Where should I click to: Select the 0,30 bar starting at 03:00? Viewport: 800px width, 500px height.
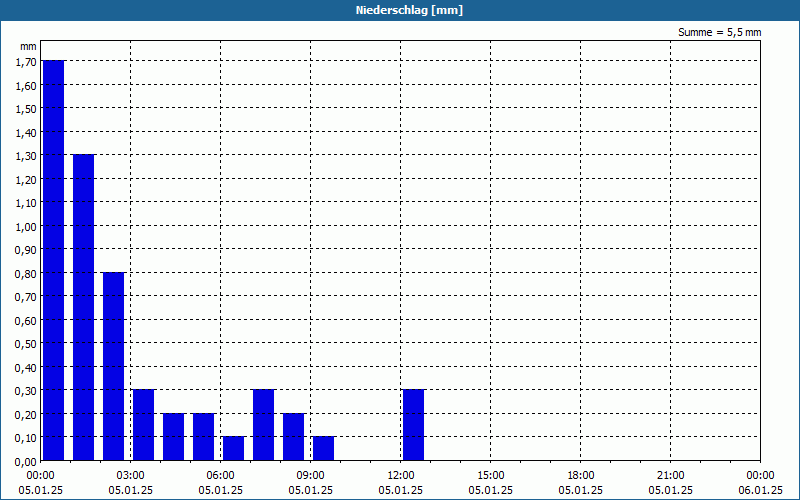pyautogui.click(x=143, y=425)
